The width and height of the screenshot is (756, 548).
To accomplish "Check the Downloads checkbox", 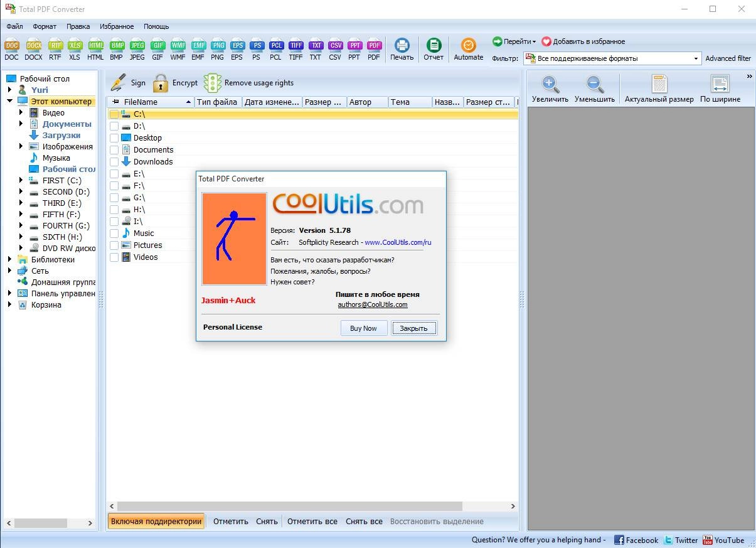I will [x=114, y=162].
